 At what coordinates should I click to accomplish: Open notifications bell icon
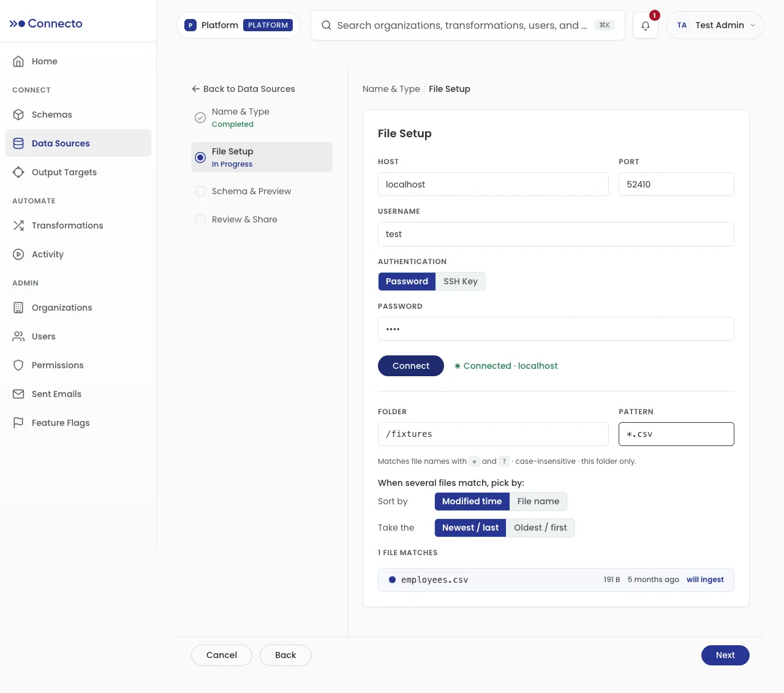[x=645, y=25]
